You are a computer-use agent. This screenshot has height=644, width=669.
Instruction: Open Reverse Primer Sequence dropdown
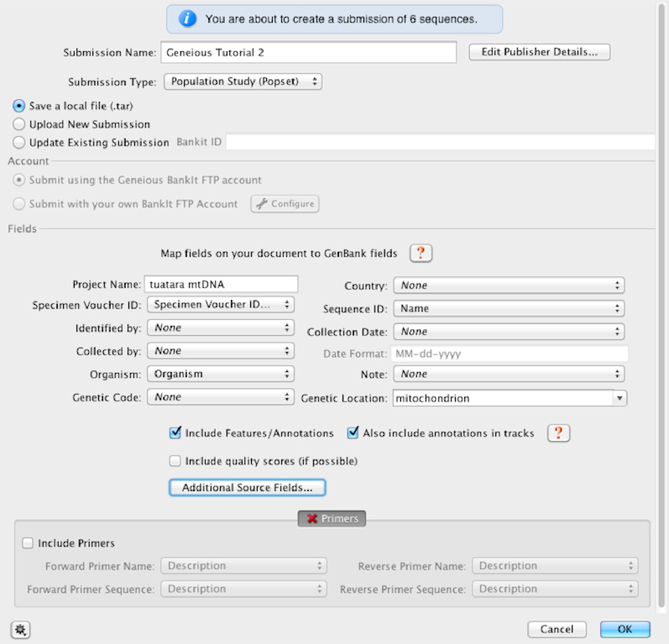(x=555, y=589)
